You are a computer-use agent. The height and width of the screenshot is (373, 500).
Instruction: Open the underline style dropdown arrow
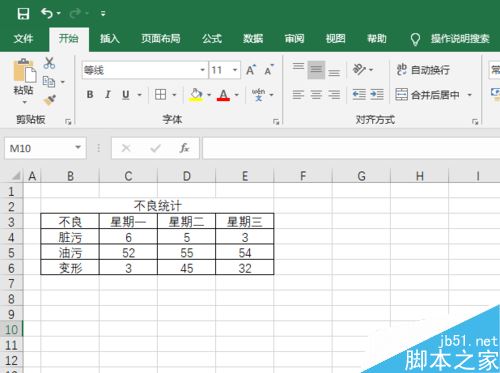[x=140, y=95]
